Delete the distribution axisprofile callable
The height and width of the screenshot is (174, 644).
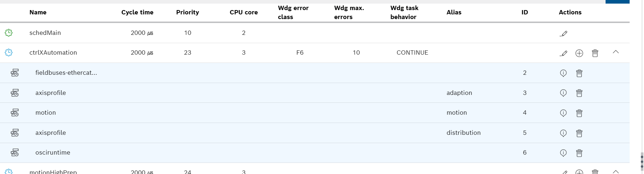click(x=579, y=133)
